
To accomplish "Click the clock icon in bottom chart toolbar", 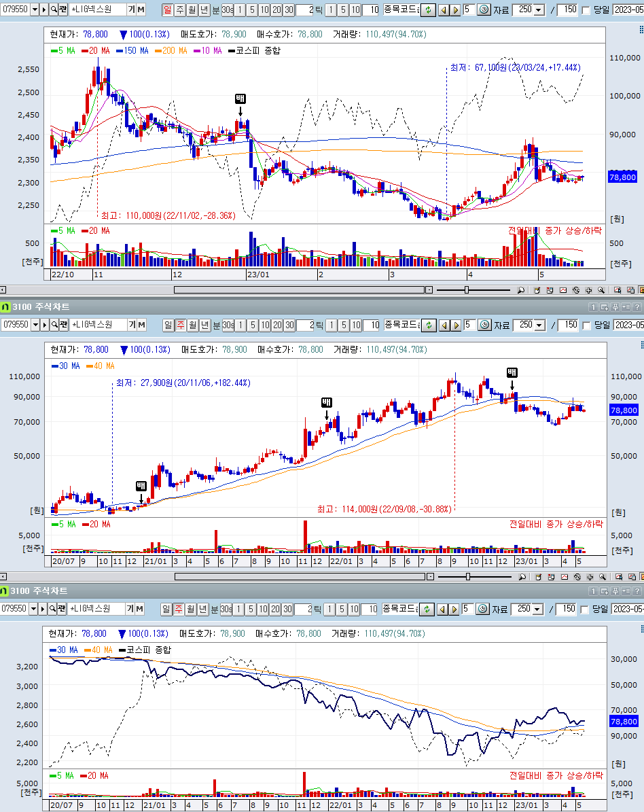I will click(482, 609).
